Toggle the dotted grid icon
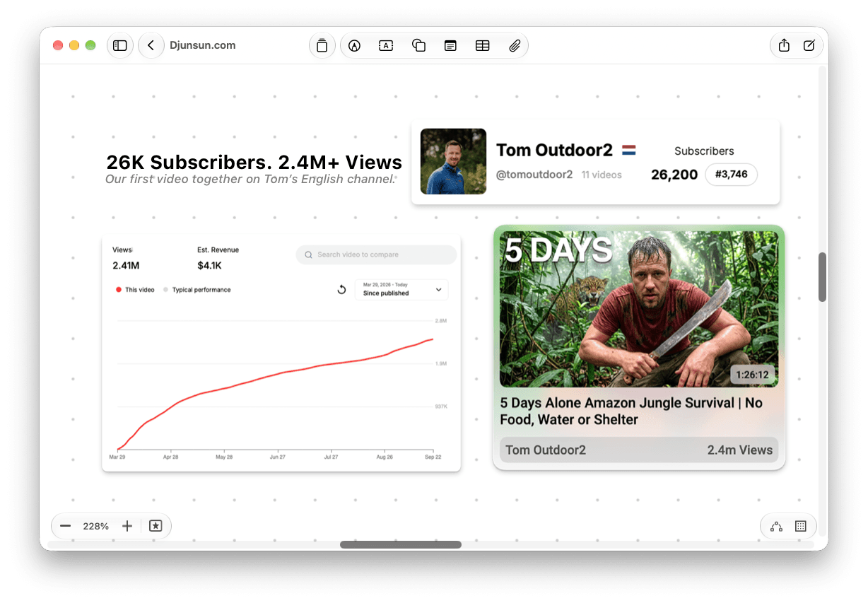The height and width of the screenshot is (603, 868). pyautogui.click(x=801, y=526)
